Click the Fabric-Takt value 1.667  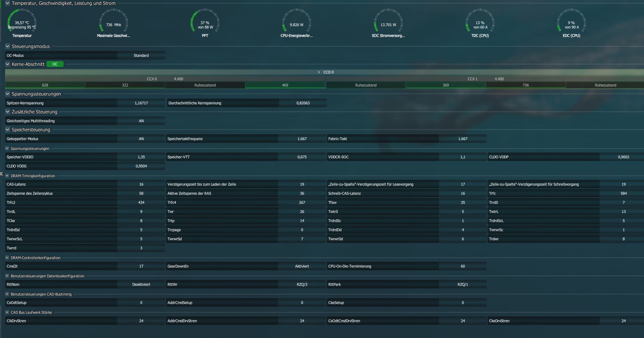tap(463, 139)
